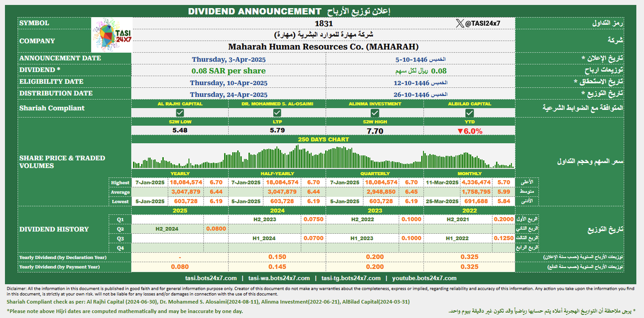The image size is (644, 318).
Task: Select the quarterly average price 6.45
Action: point(411,192)
